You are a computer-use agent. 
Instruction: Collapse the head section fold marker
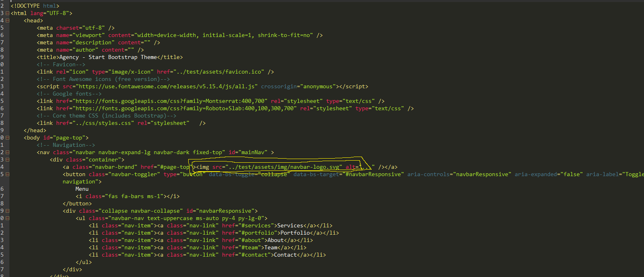[7, 21]
